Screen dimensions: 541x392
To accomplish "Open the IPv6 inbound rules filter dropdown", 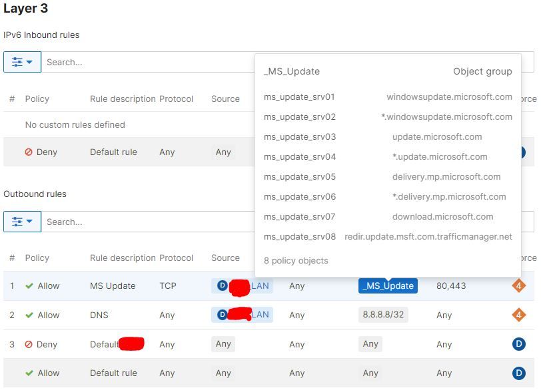I will click(22, 62).
